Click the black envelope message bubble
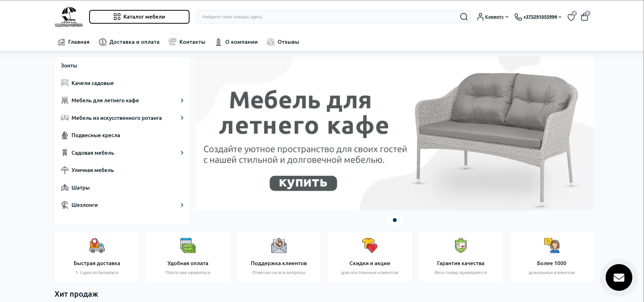The image size is (644, 302). pos(619,277)
